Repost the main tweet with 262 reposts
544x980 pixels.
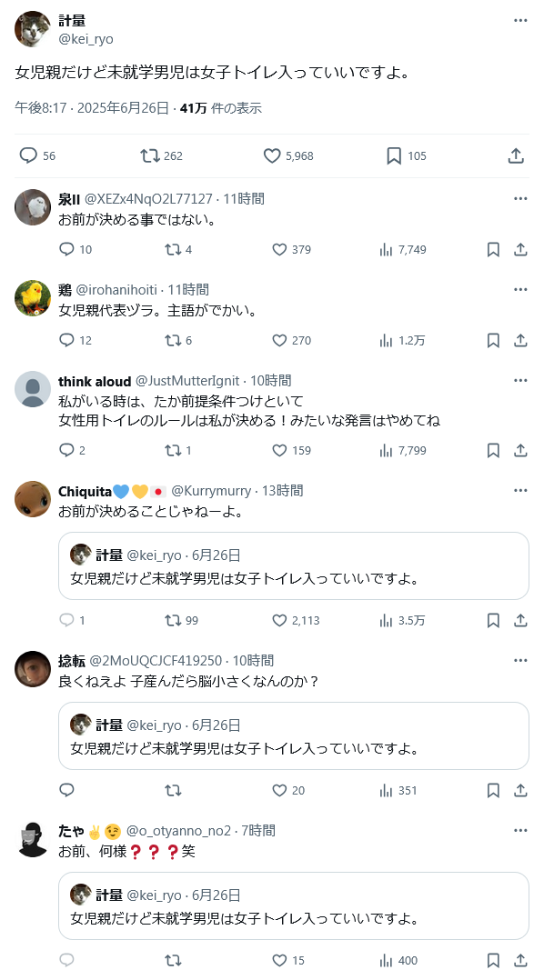click(150, 155)
